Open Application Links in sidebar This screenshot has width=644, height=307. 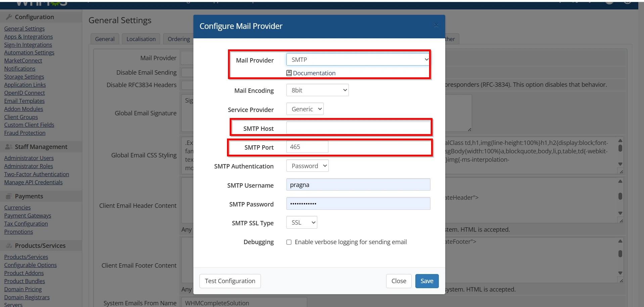click(25, 85)
